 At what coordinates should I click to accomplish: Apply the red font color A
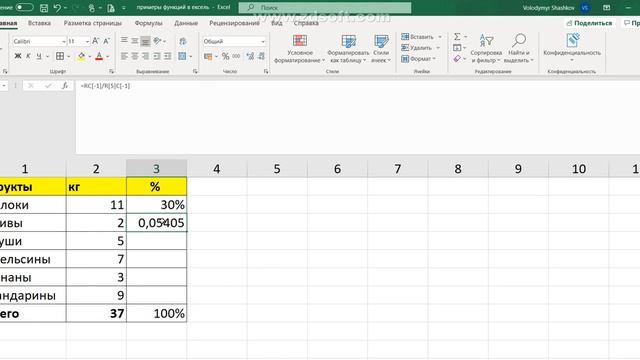pos(99,56)
